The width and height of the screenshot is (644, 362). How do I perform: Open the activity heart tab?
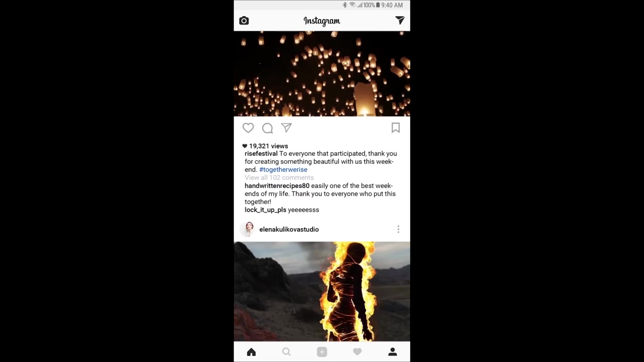(357, 352)
